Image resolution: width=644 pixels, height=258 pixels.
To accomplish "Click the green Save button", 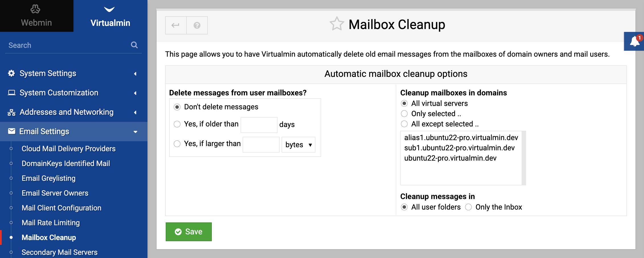I will pos(189,232).
